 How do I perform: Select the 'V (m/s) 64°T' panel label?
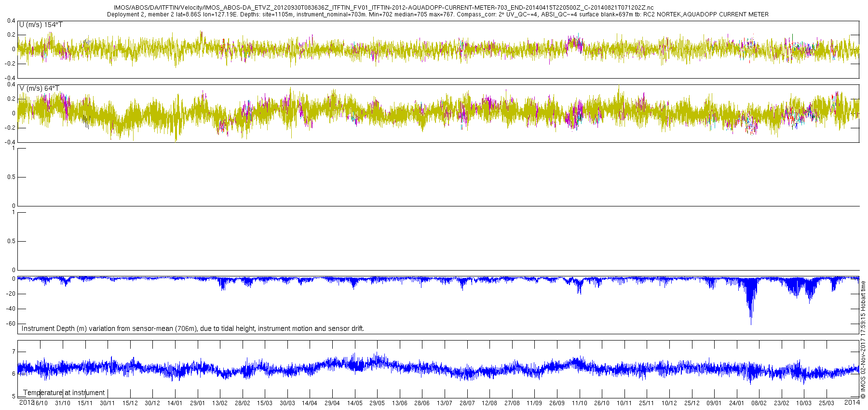point(40,88)
